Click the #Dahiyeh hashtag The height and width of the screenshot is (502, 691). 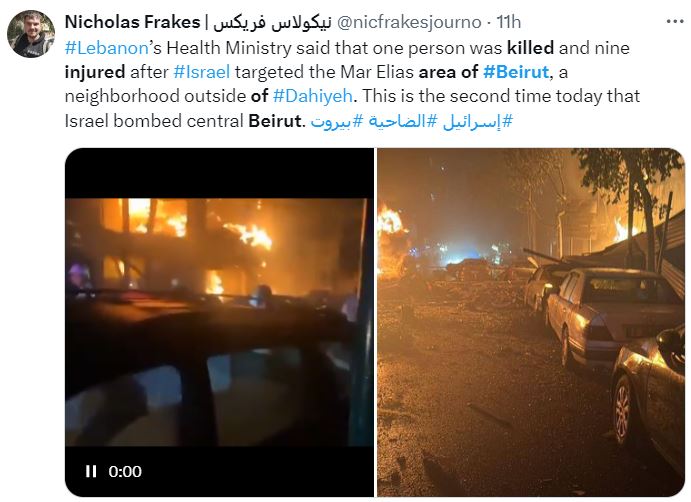coord(313,96)
